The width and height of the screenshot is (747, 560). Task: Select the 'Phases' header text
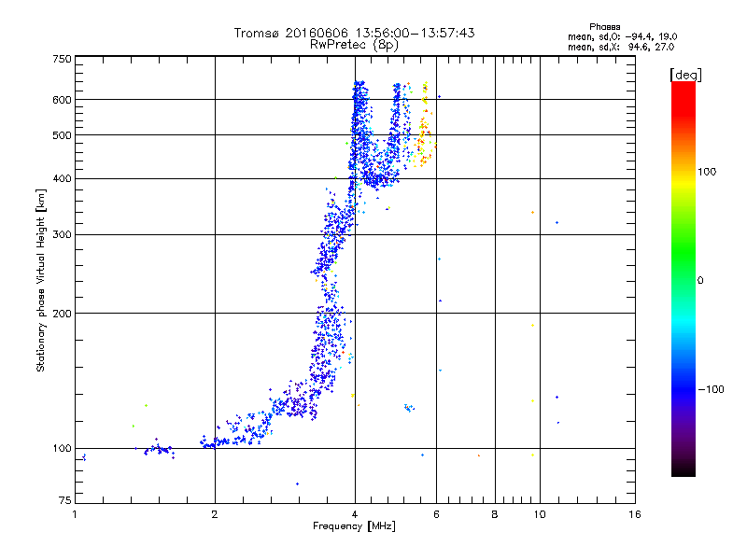pos(604,27)
